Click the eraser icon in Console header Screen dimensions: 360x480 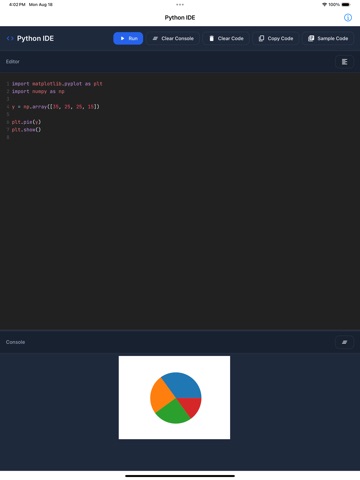point(344,342)
